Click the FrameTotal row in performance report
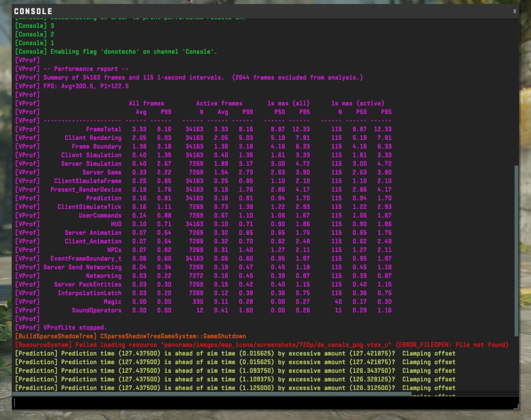 click(103, 129)
